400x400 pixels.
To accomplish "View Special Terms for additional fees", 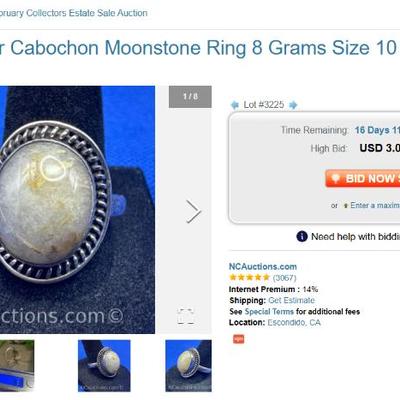I will [269, 312].
